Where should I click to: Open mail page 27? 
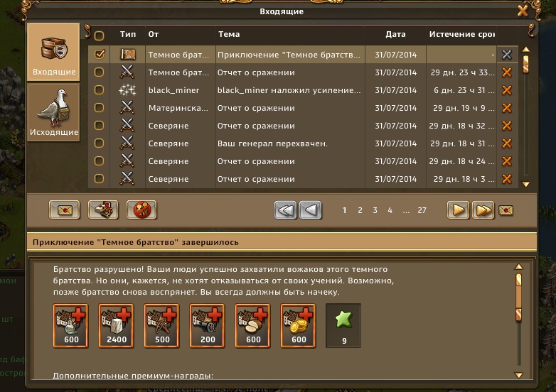(422, 210)
